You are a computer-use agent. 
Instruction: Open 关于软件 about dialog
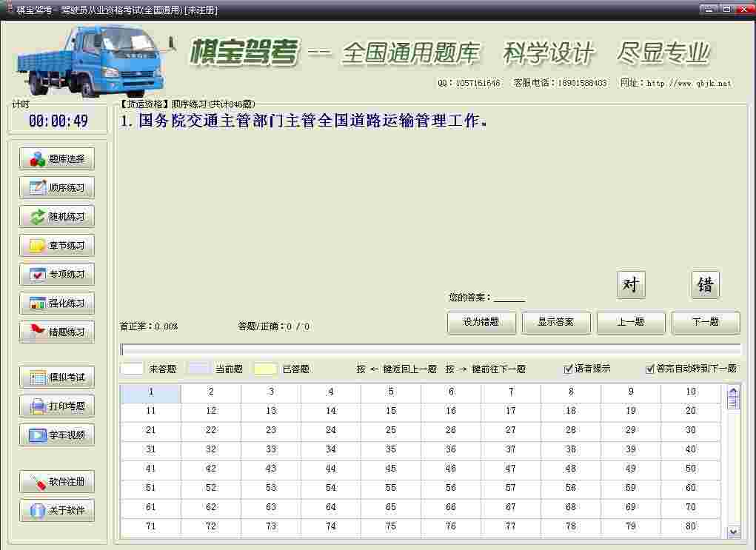57,511
